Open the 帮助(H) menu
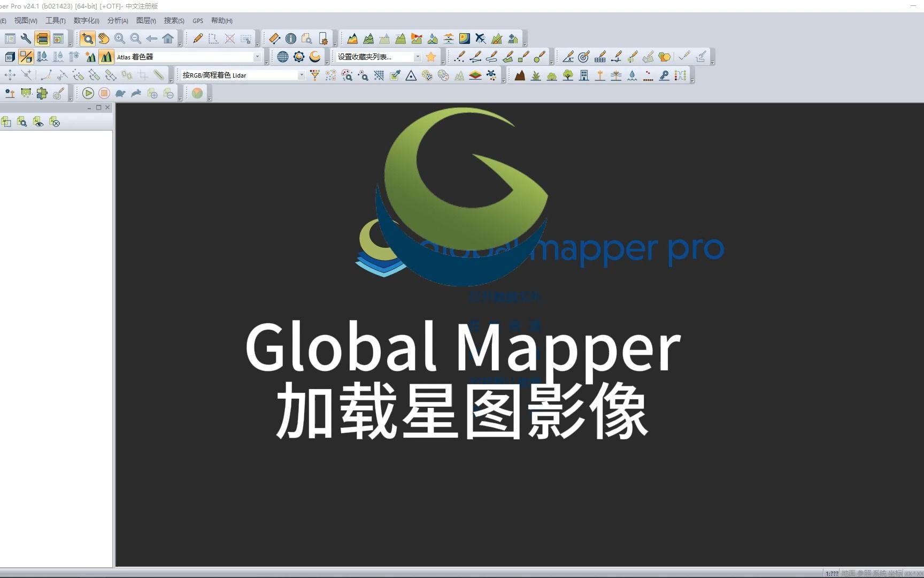The height and width of the screenshot is (578, 924). [221, 20]
